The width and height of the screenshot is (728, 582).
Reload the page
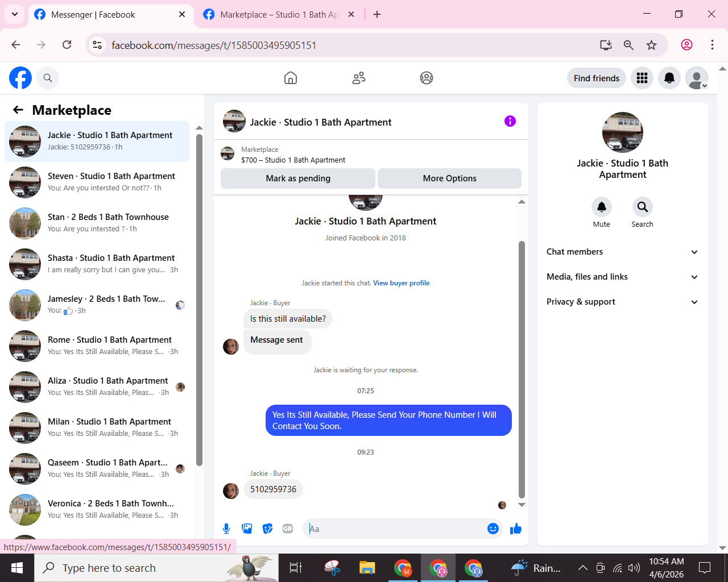click(x=67, y=45)
